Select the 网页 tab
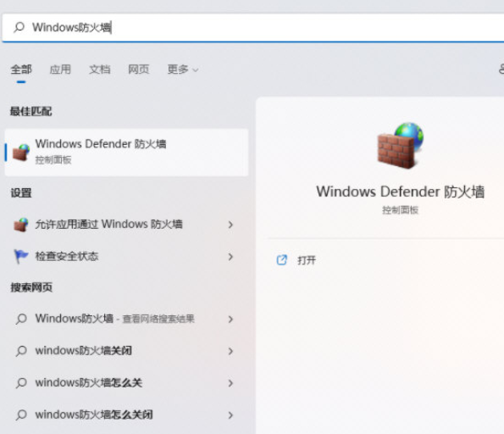 [139, 70]
